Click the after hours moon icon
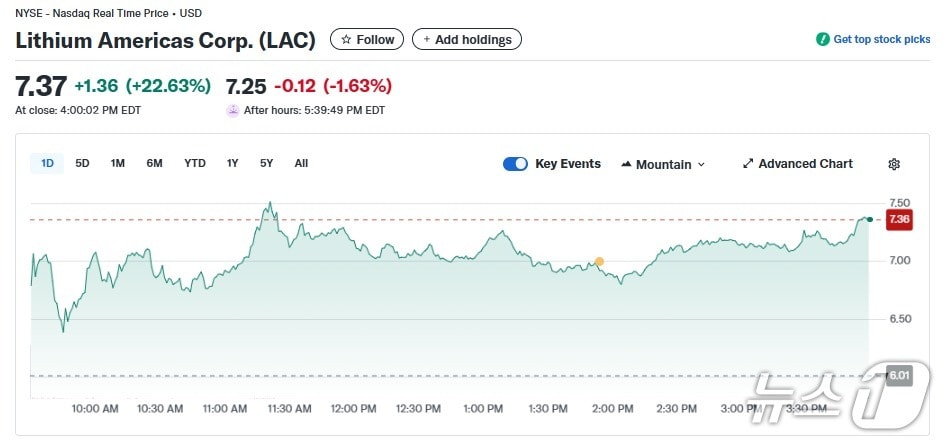Viewport: 944px width, 443px height. [x=233, y=110]
